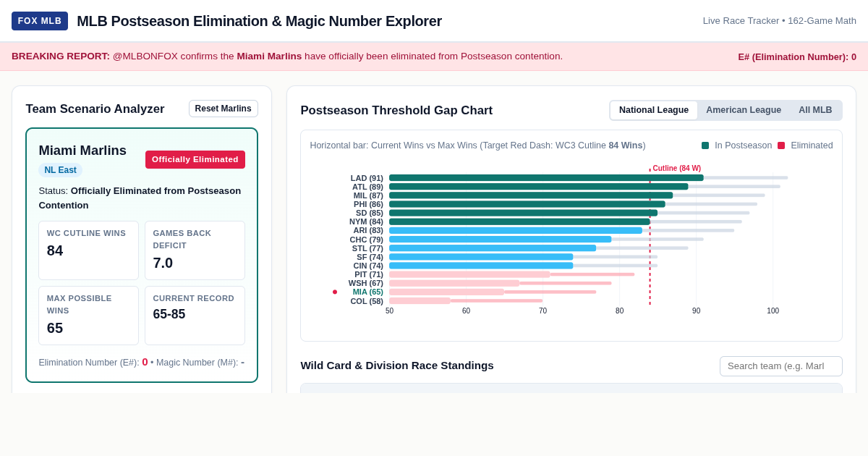
Task: Click the Reset Marlins button
Action: pyautogui.click(x=224, y=109)
